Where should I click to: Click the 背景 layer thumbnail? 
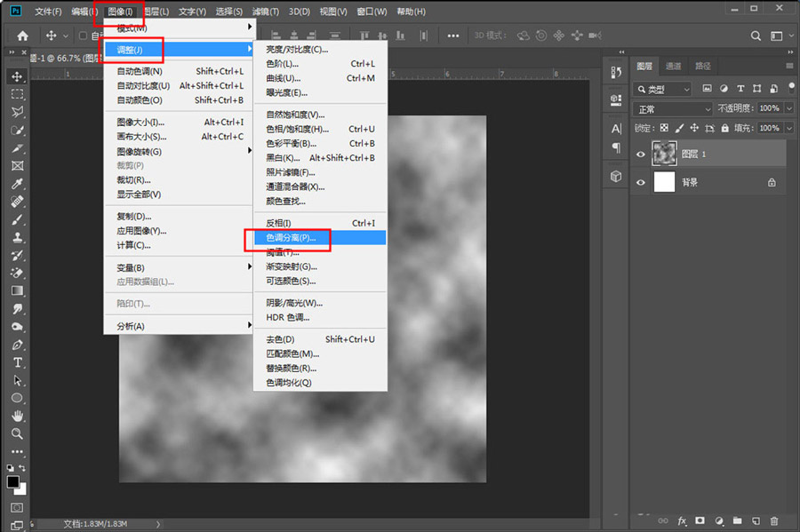tap(664, 182)
